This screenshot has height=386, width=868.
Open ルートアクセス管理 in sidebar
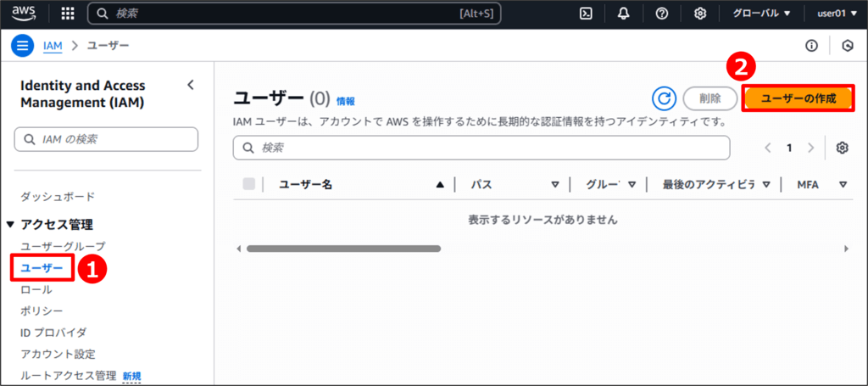[68, 375]
